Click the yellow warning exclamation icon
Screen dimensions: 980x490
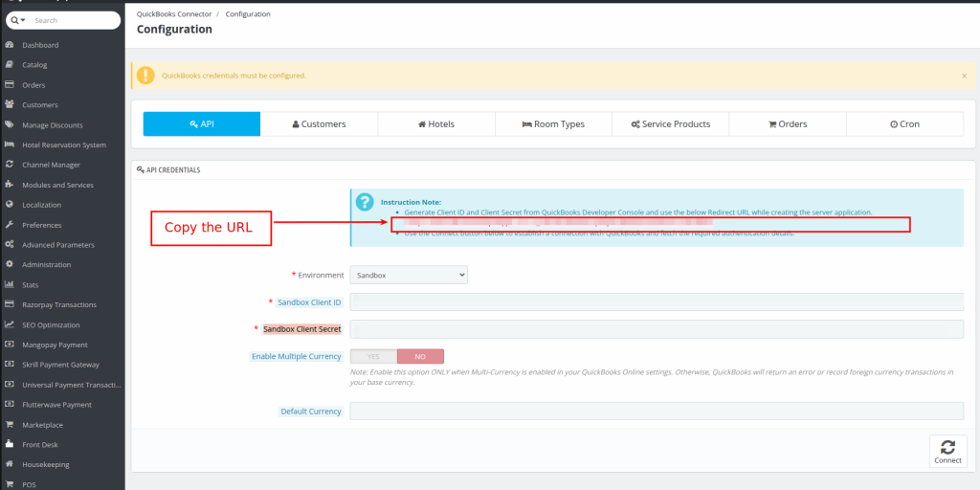(145, 76)
